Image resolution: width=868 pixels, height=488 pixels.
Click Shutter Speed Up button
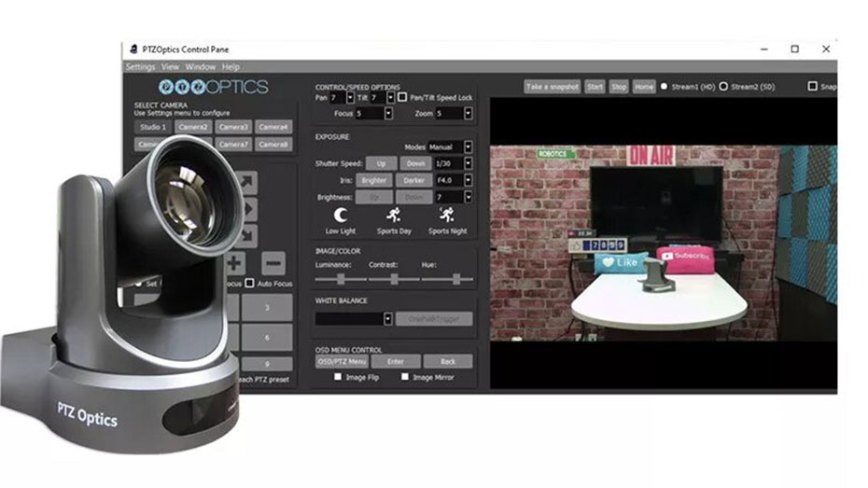(x=382, y=164)
